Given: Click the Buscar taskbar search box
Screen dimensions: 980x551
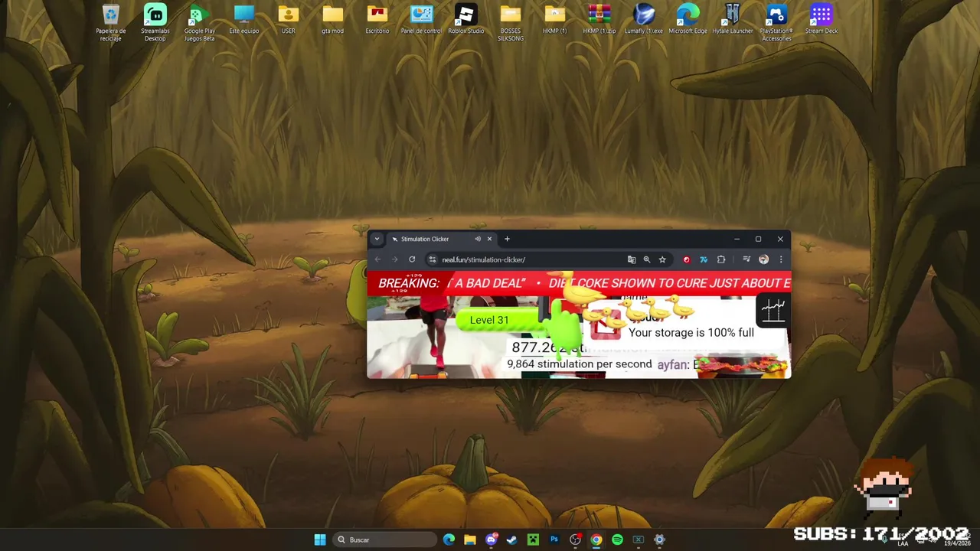Looking at the screenshot, I should pyautogui.click(x=385, y=540).
